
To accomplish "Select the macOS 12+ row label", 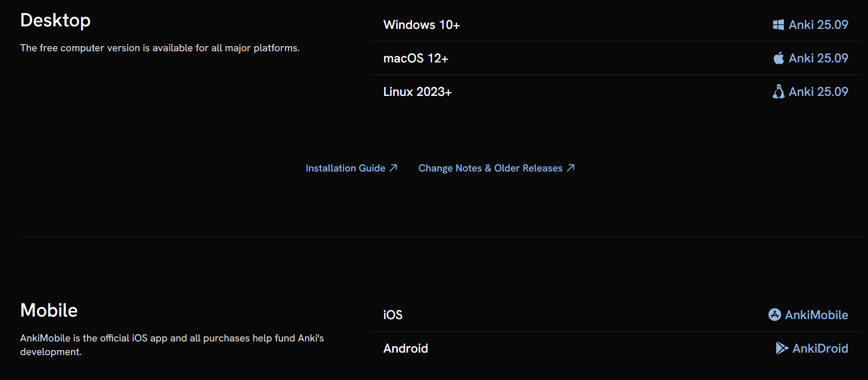I will 416,58.
